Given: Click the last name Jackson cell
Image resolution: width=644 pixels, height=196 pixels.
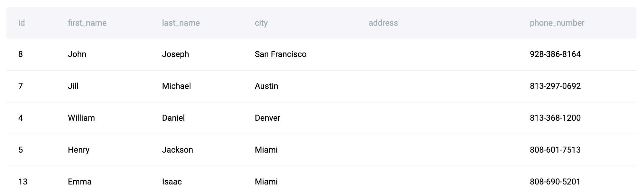Looking at the screenshot, I should coord(177,150).
